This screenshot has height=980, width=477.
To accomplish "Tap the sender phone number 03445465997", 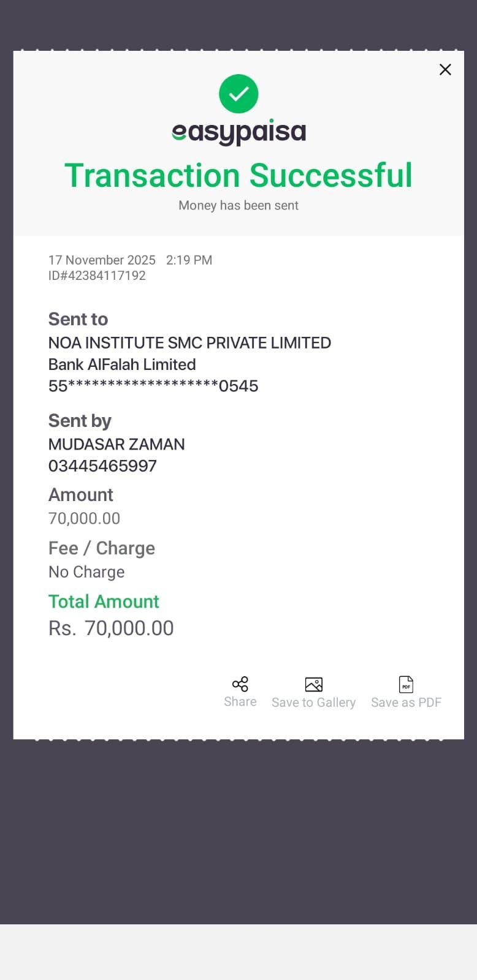I will tap(102, 466).
